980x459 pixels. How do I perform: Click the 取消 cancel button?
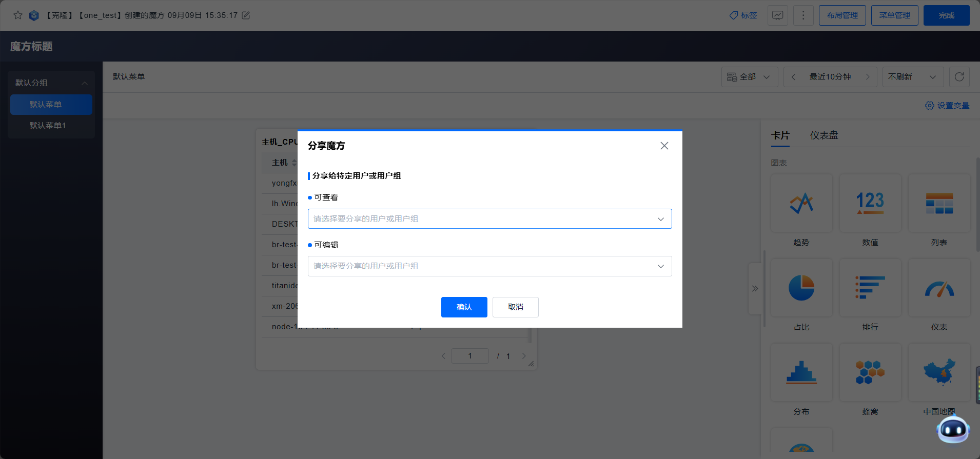(x=515, y=307)
